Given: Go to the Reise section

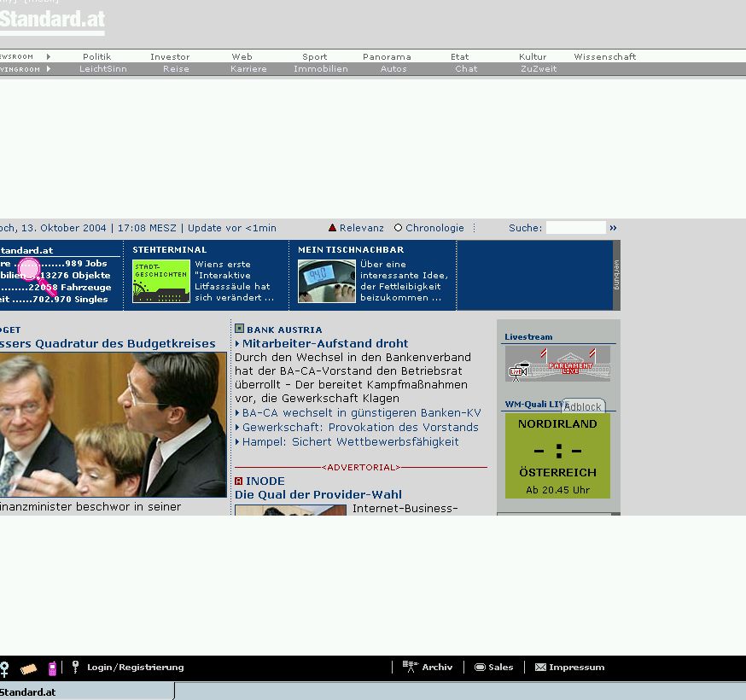Looking at the screenshot, I should tap(176, 69).
